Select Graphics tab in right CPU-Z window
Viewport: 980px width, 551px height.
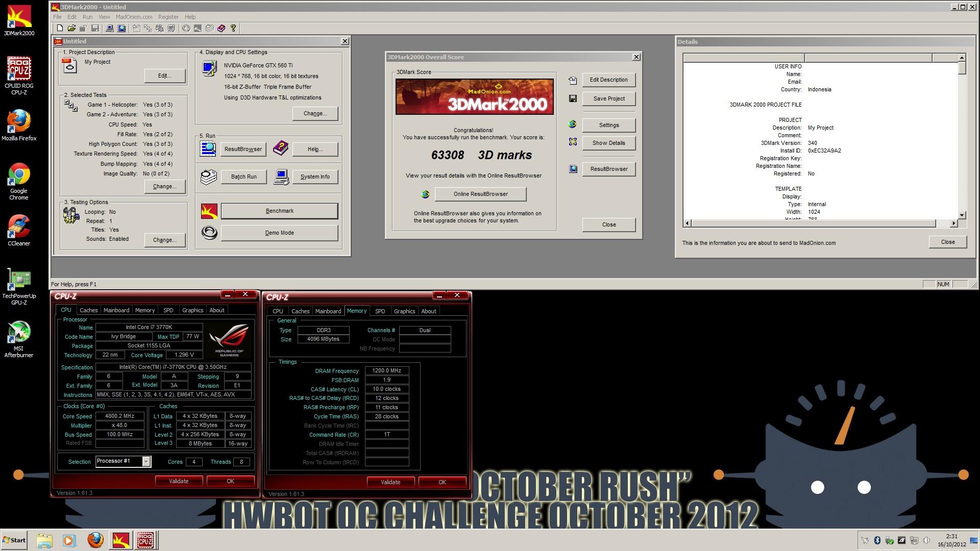pos(404,311)
